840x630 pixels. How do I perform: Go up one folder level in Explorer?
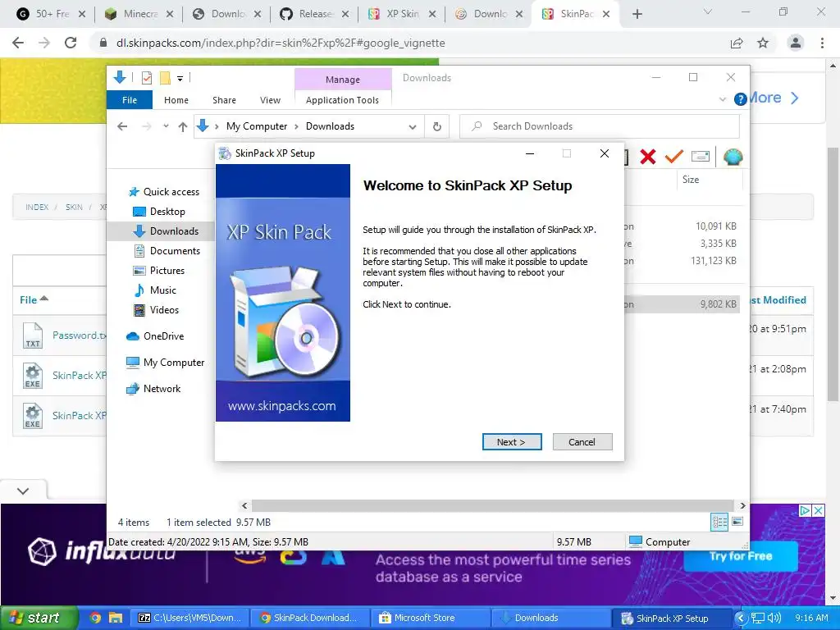point(183,126)
